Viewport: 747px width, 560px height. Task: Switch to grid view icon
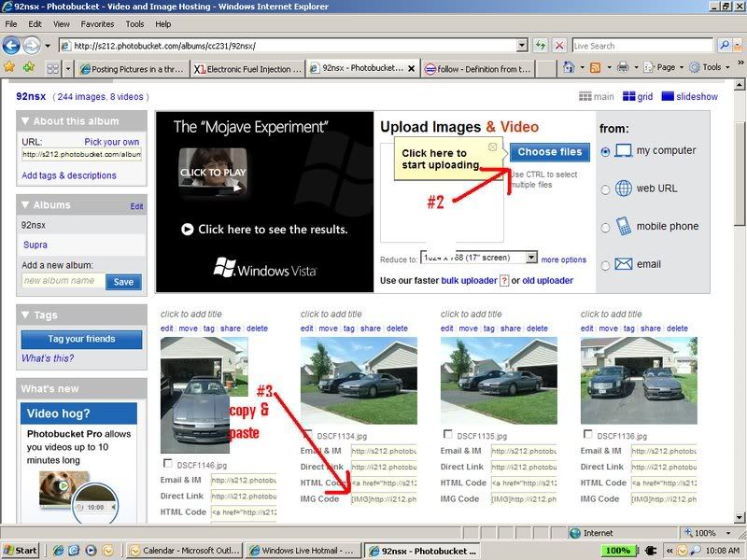click(x=628, y=96)
